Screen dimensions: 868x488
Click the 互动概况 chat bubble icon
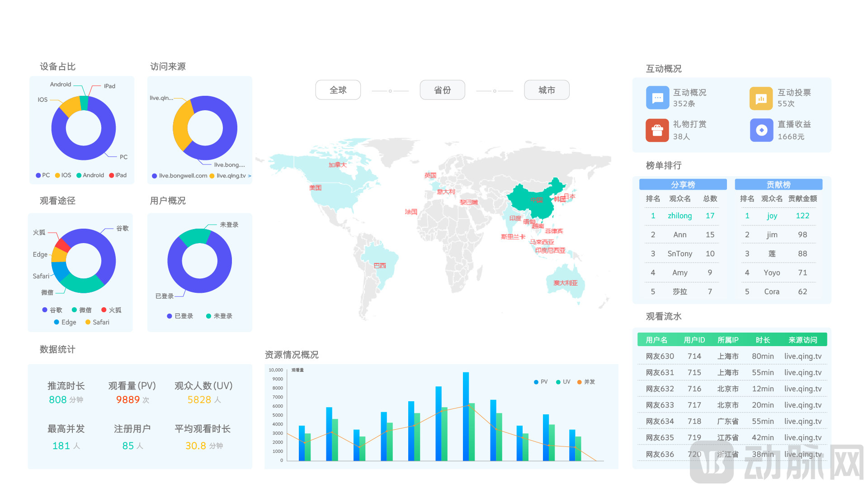pos(657,98)
